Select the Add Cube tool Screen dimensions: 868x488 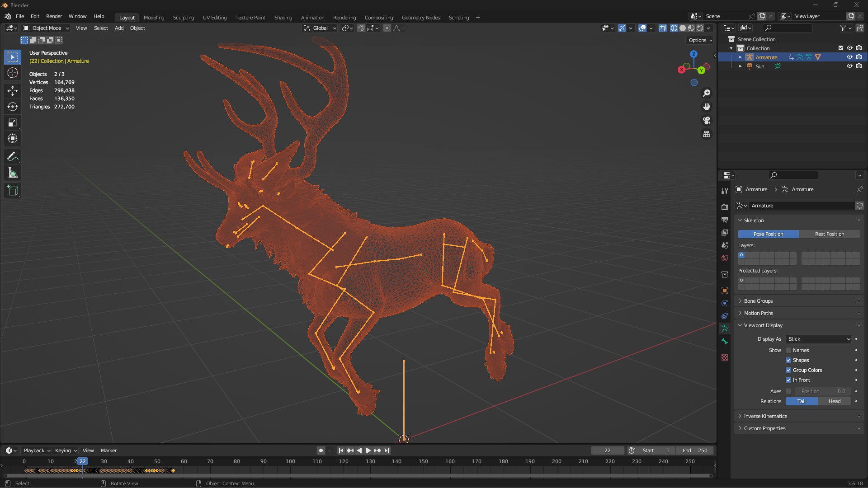click(13, 191)
